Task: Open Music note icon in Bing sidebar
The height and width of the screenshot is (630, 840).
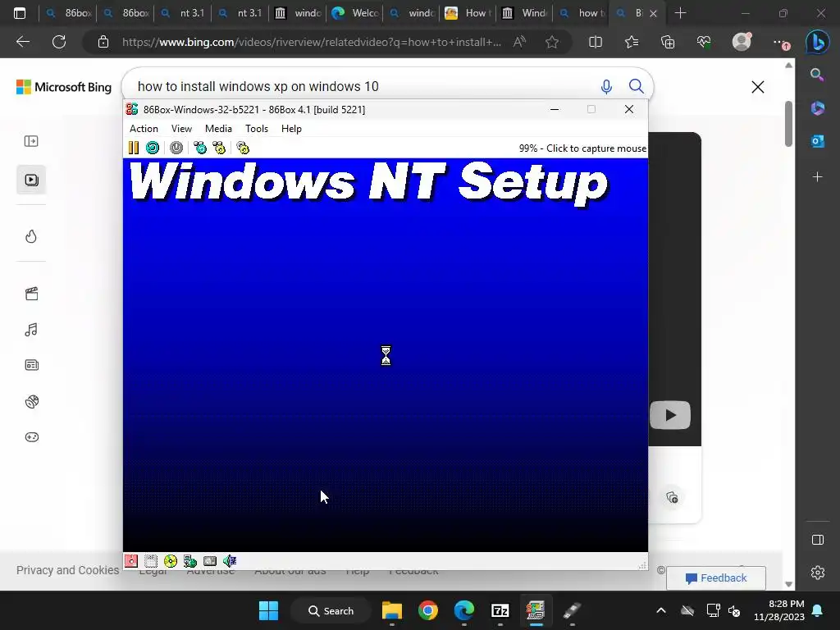Action: point(31,330)
